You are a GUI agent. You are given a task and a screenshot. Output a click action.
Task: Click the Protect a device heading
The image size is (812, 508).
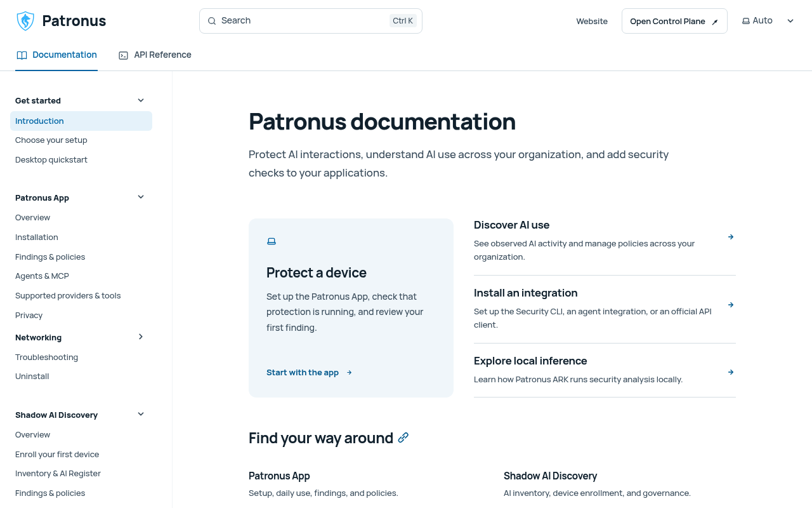click(317, 272)
